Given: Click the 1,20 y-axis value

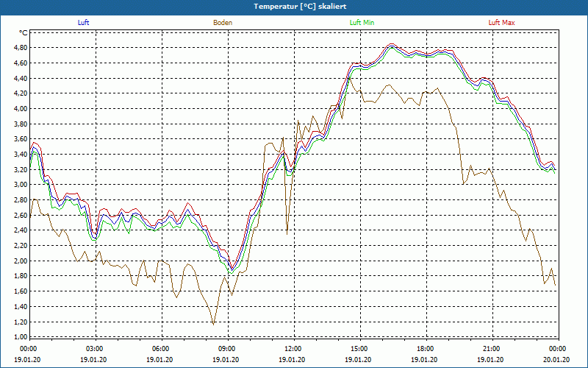Looking at the screenshot, I should 21,322.
